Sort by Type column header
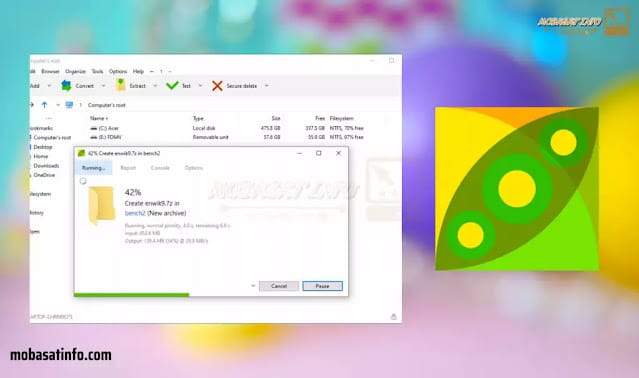Image resolution: width=639 pixels, height=378 pixels. click(x=198, y=118)
